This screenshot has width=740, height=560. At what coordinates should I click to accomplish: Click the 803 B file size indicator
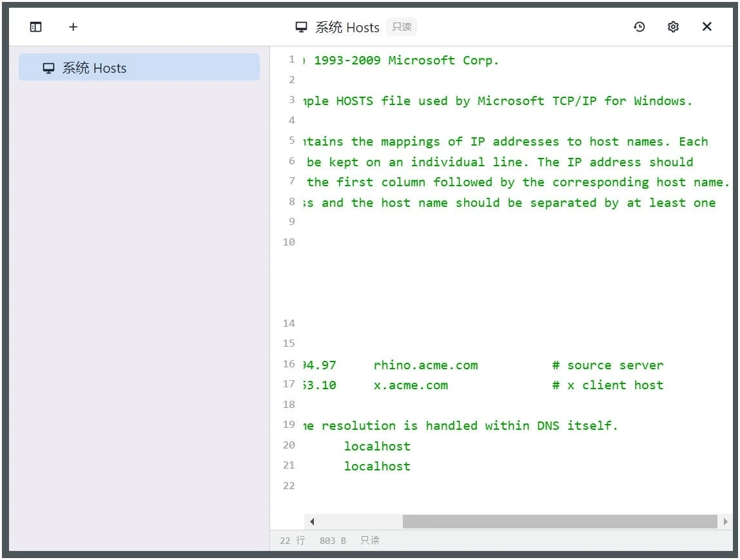pyautogui.click(x=333, y=541)
